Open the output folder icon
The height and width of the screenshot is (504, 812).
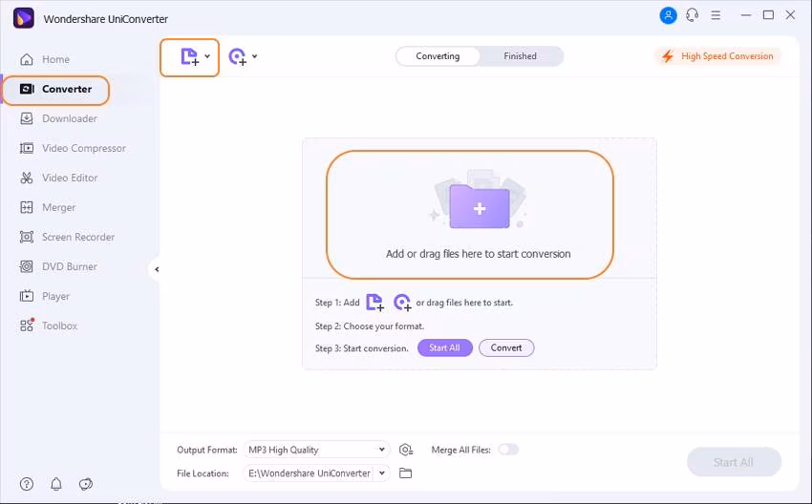click(x=405, y=472)
